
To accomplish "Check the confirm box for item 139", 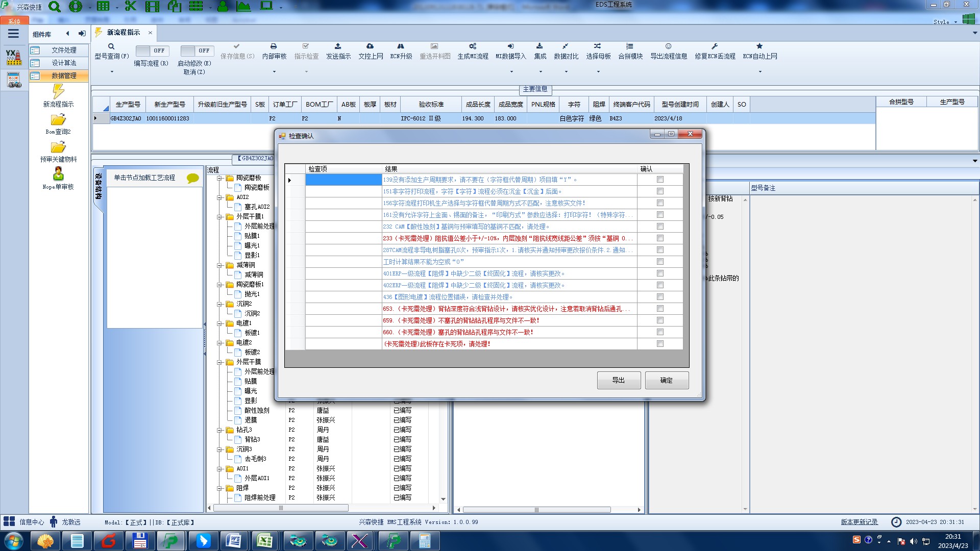I will tap(660, 180).
